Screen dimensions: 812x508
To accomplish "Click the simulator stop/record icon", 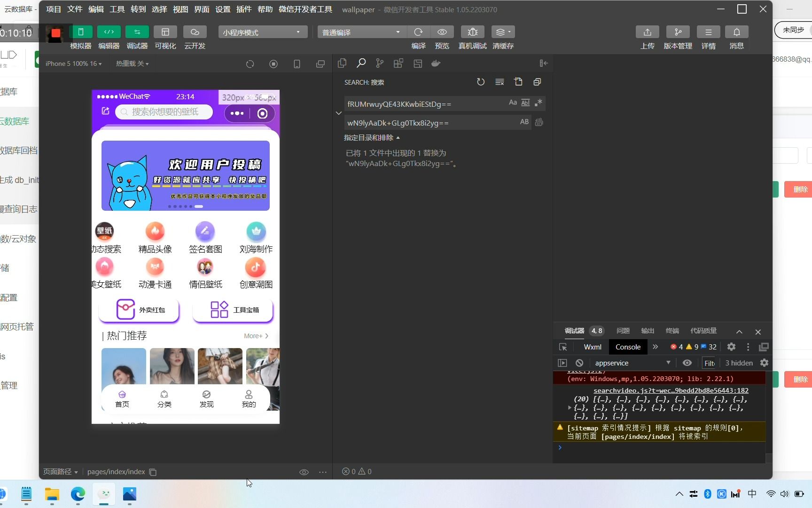I will (x=273, y=63).
